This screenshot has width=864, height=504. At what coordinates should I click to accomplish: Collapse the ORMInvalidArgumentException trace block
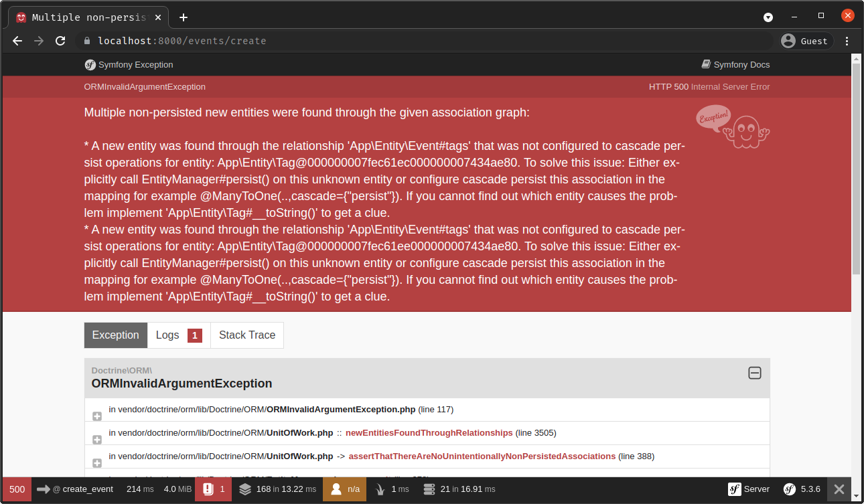(754, 373)
